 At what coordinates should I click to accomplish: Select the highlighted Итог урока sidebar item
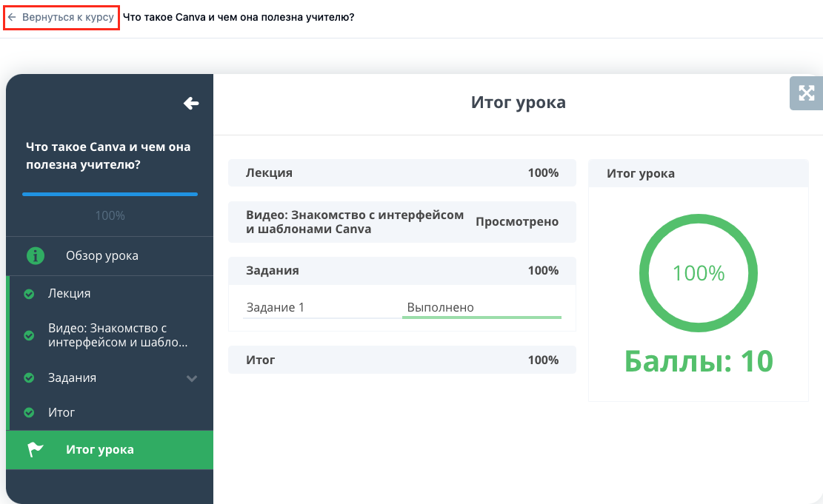click(110, 450)
